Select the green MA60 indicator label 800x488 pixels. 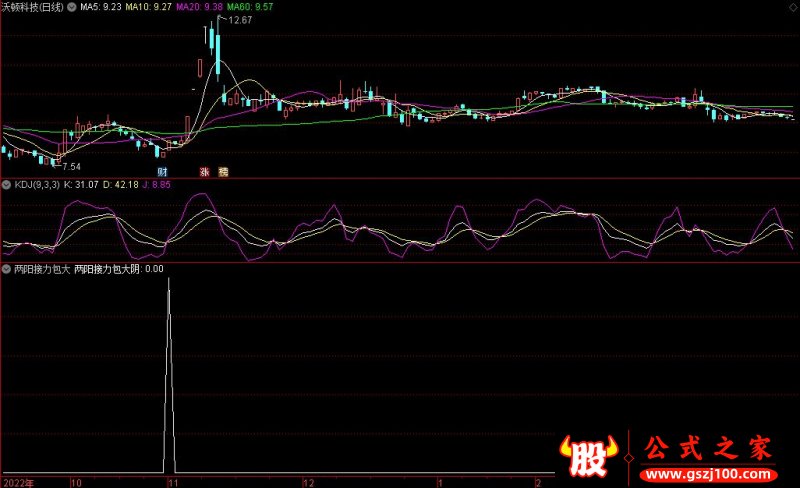(x=252, y=7)
